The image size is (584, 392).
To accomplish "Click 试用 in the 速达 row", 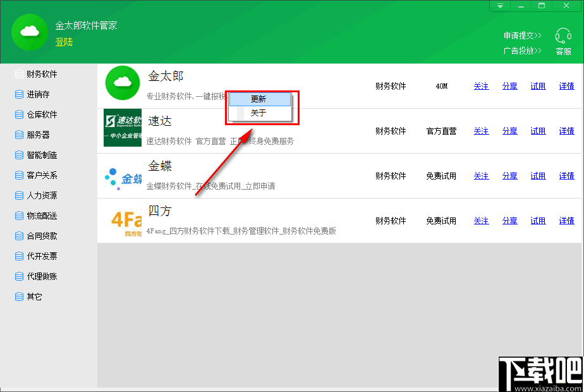I will click(x=538, y=131).
